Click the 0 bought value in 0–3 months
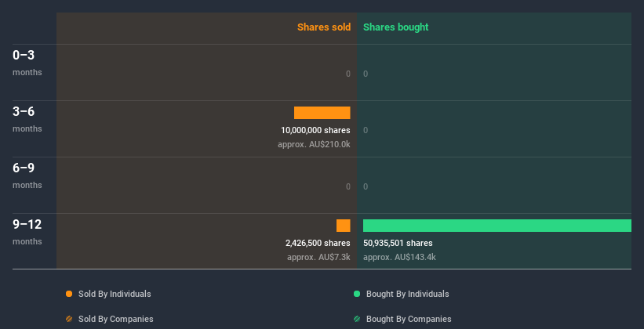Screen dimensions: 644x329 click(366, 74)
